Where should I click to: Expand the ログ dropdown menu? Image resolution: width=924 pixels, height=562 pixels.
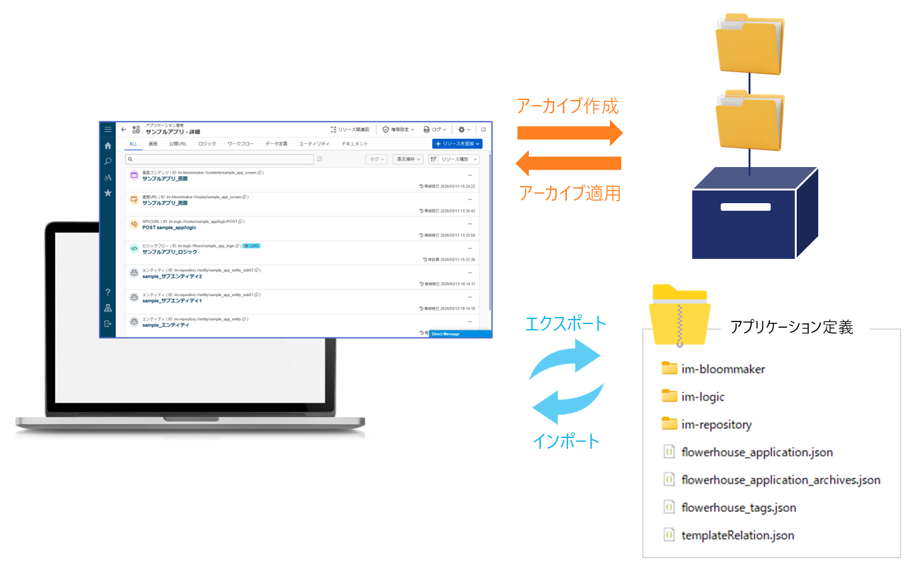click(x=435, y=129)
